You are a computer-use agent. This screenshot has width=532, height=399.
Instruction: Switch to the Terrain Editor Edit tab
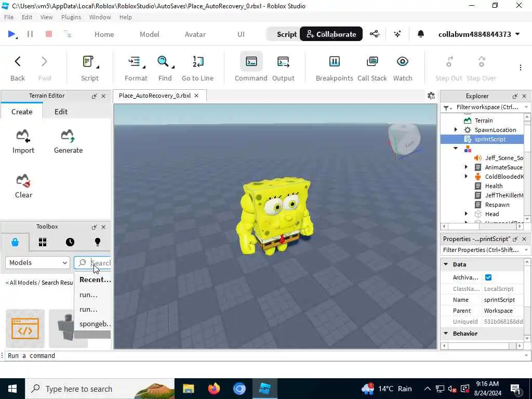pyautogui.click(x=61, y=112)
